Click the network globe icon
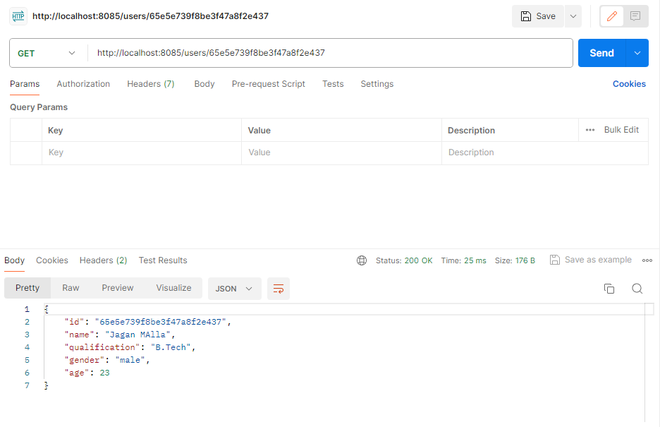The width and height of the screenshot is (660, 427). pyautogui.click(x=362, y=260)
